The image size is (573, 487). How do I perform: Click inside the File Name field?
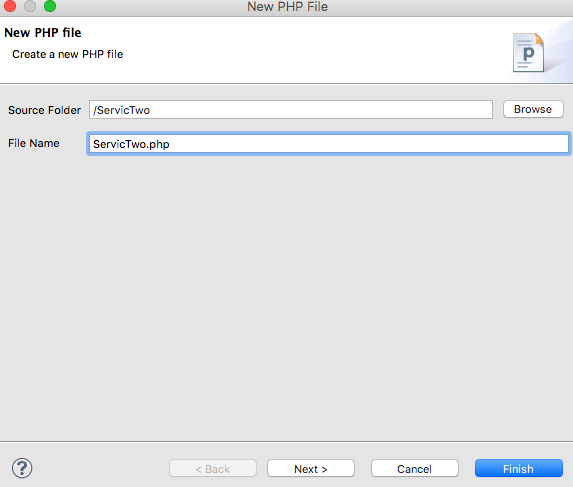[x=329, y=144]
